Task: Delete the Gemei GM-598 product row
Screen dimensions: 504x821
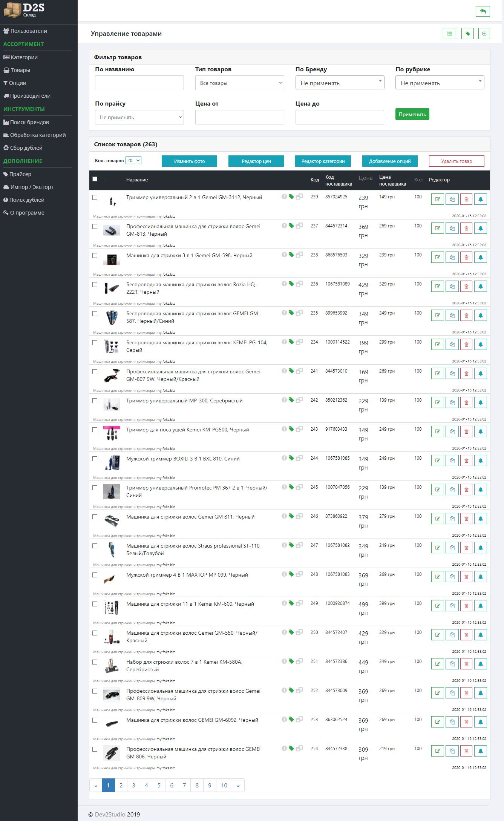Action: (466, 258)
